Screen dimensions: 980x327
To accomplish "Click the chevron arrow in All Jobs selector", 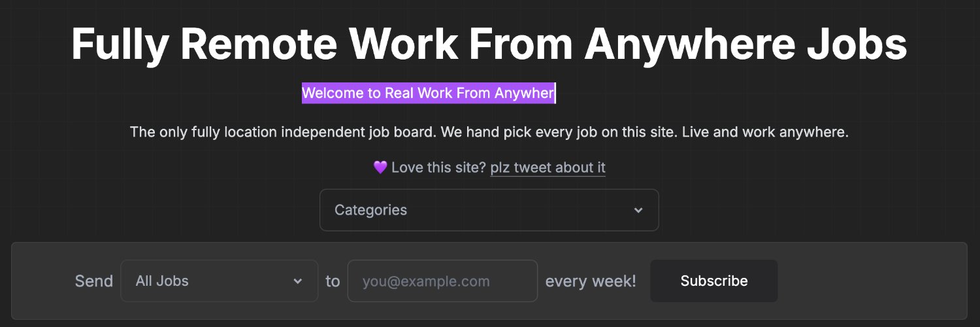I will pos(297,281).
